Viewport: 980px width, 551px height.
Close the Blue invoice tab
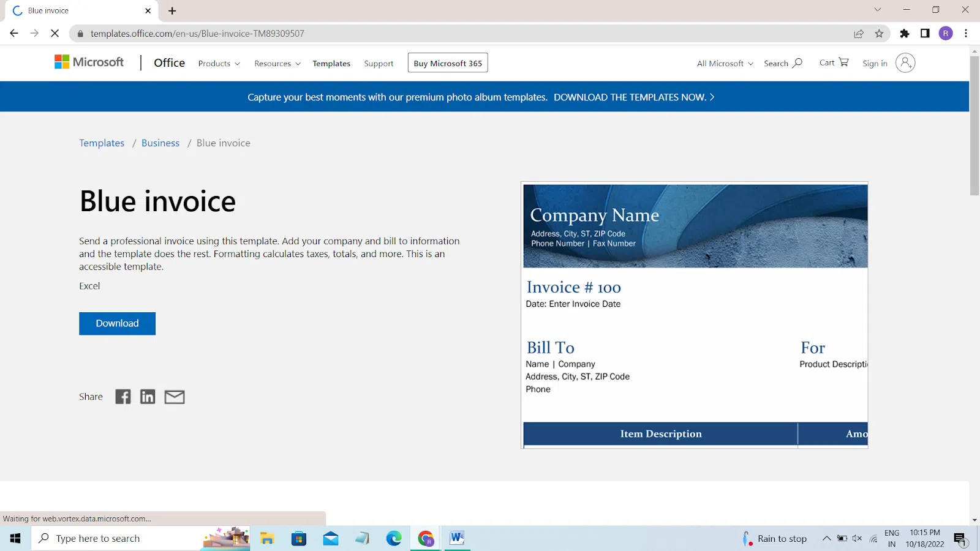[x=148, y=11]
